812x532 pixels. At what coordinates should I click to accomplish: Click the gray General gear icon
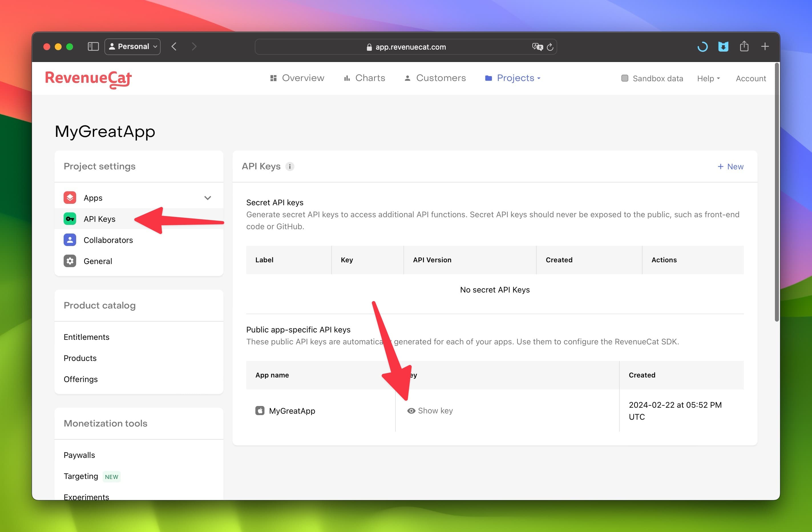coord(70,261)
